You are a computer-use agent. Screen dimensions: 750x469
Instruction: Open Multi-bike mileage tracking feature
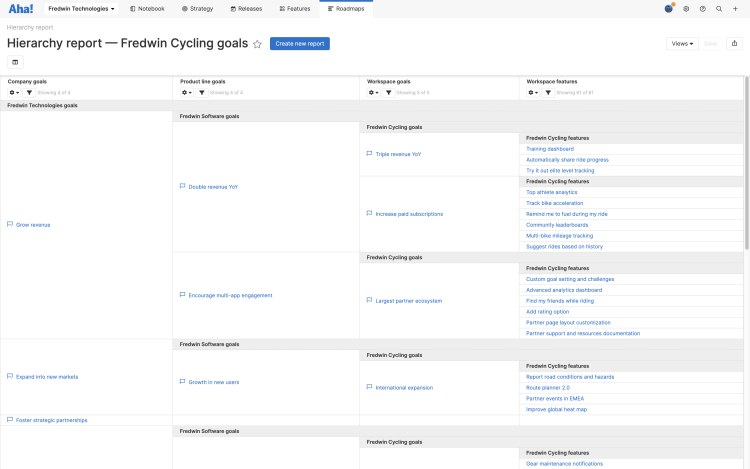click(x=560, y=236)
